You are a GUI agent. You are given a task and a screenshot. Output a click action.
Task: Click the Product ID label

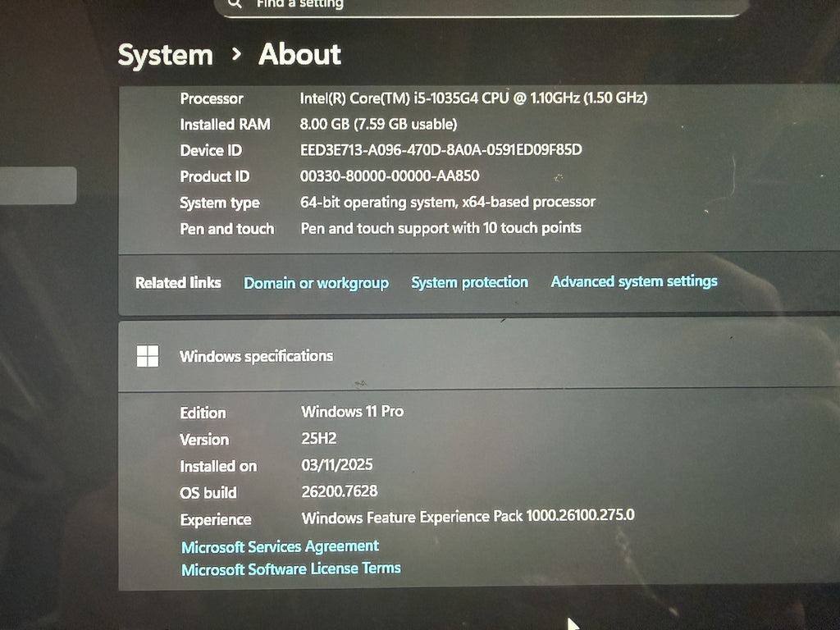(x=214, y=176)
